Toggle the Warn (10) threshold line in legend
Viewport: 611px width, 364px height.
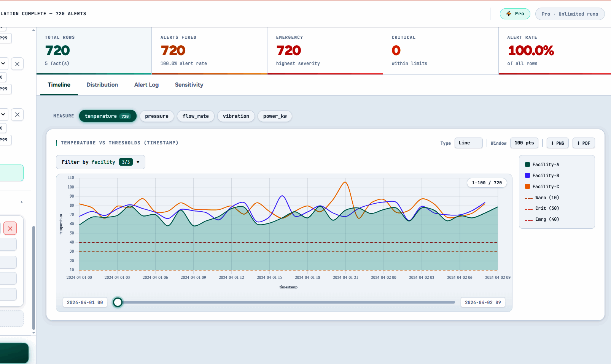pyautogui.click(x=542, y=198)
